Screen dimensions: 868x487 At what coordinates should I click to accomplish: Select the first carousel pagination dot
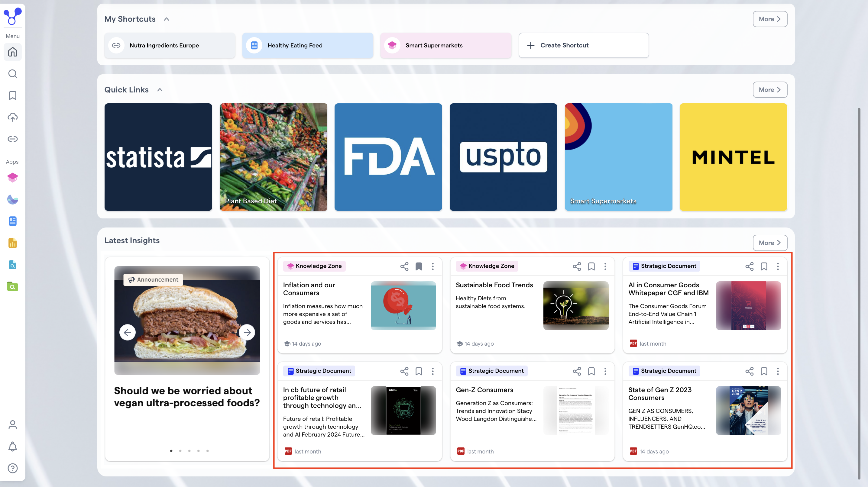pyautogui.click(x=171, y=451)
